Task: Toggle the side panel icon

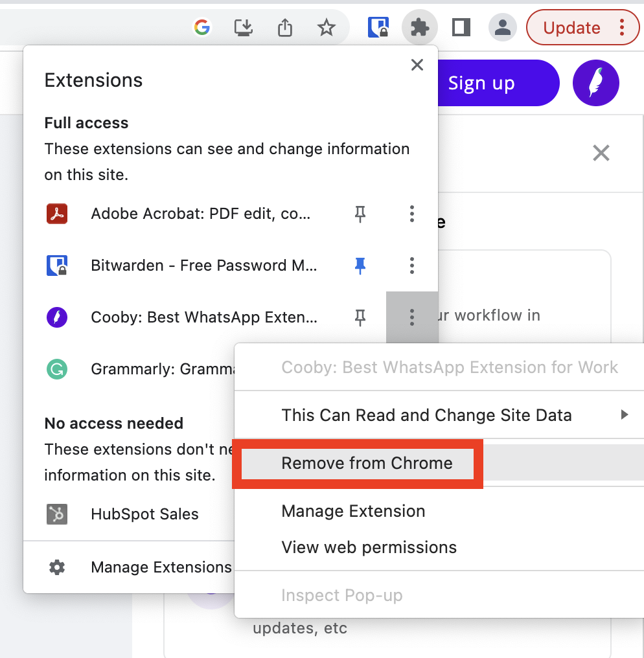Action: pyautogui.click(x=461, y=28)
